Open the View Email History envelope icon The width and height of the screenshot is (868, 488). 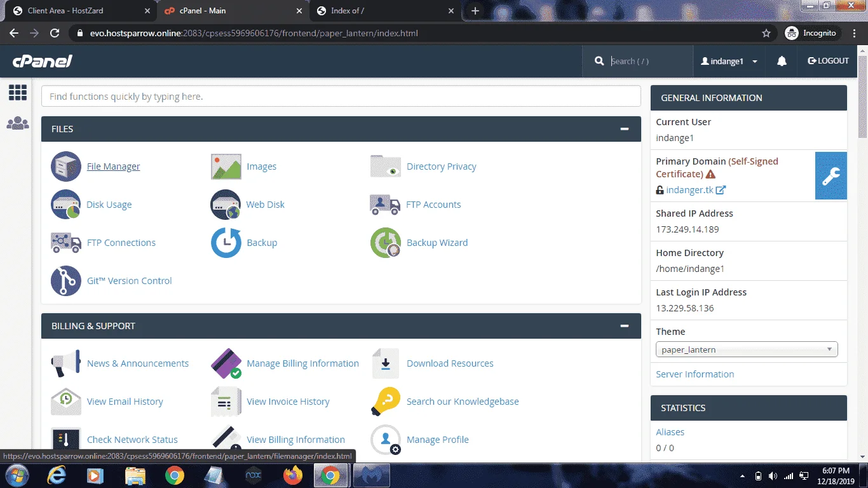[66, 402]
